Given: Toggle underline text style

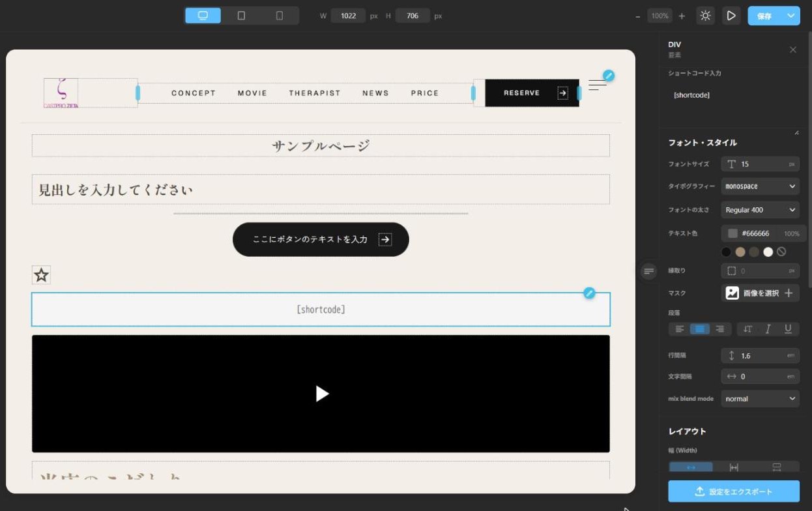Looking at the screenshot, I should [788, 329].
